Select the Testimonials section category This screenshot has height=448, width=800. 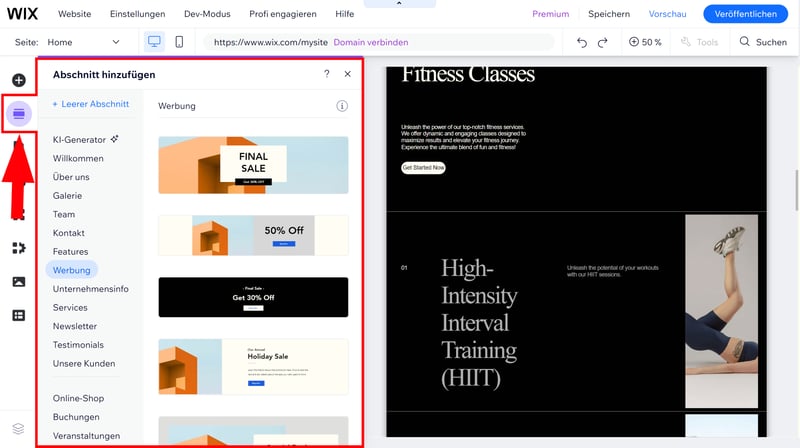[78, 345]
